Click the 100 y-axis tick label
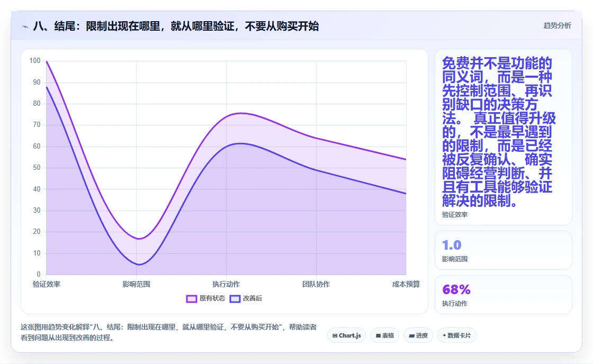593x364 pixels. click(x=35, y=61)
